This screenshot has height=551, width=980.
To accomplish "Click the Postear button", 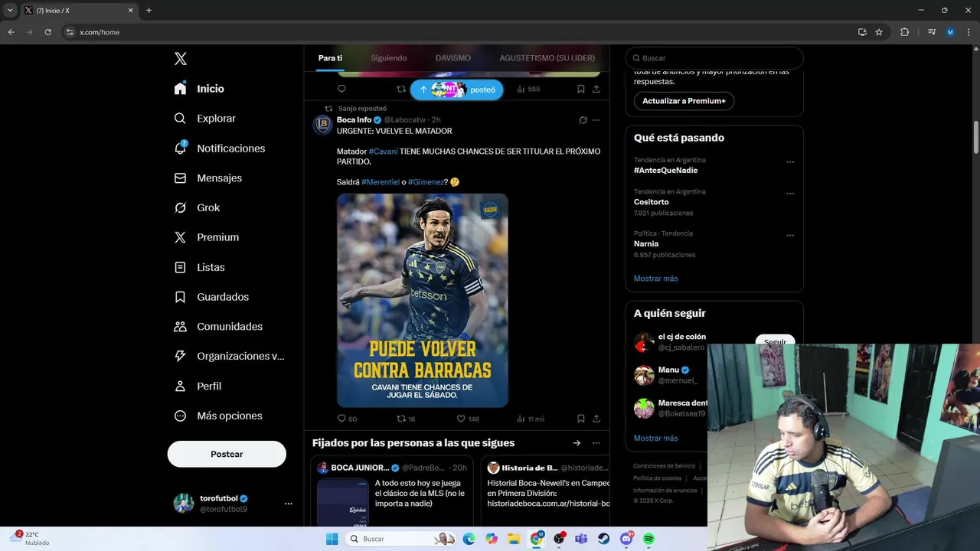I will point(227,454).
